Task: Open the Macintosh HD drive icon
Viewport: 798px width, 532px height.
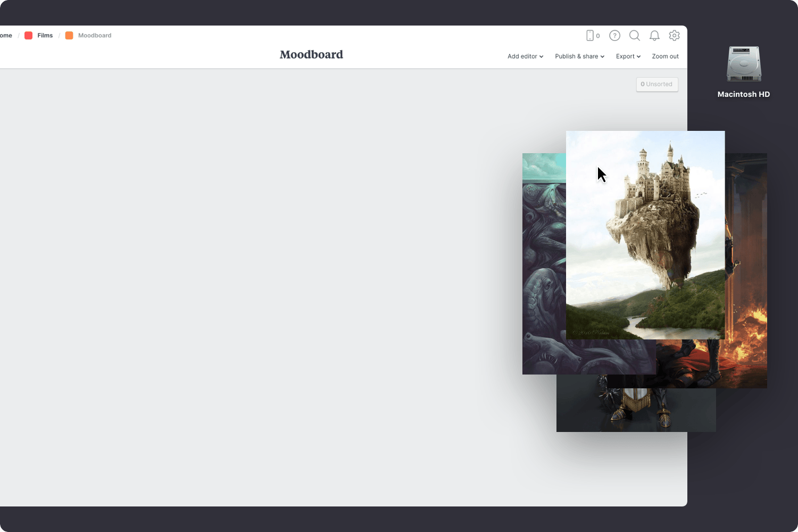Action: click(743, 64)
